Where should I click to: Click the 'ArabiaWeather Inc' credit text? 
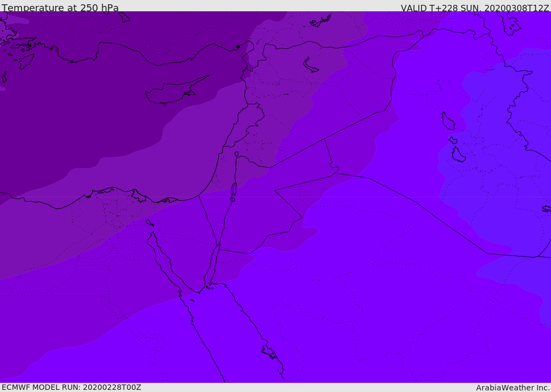[x=513, y=388]
